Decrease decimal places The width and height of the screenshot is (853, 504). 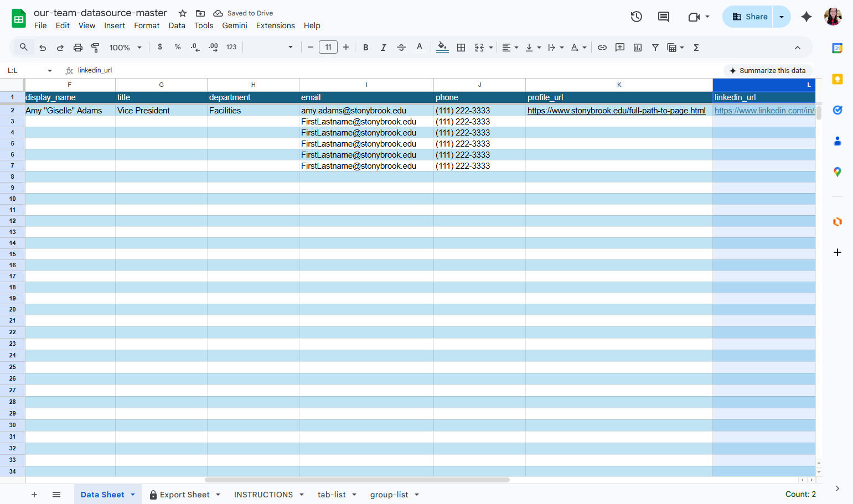[195, 48]
